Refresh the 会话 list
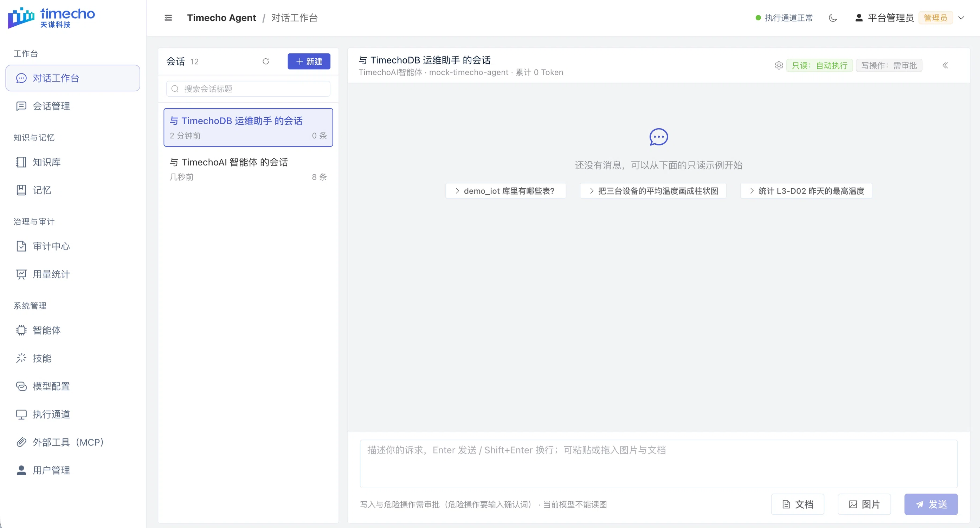This screenshot has width=980, height=528. coord(265,61)
